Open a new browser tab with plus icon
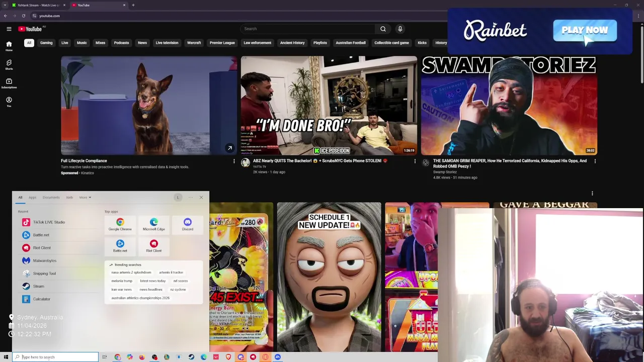Viewport: 644px width, 362px height. point(133,5)
